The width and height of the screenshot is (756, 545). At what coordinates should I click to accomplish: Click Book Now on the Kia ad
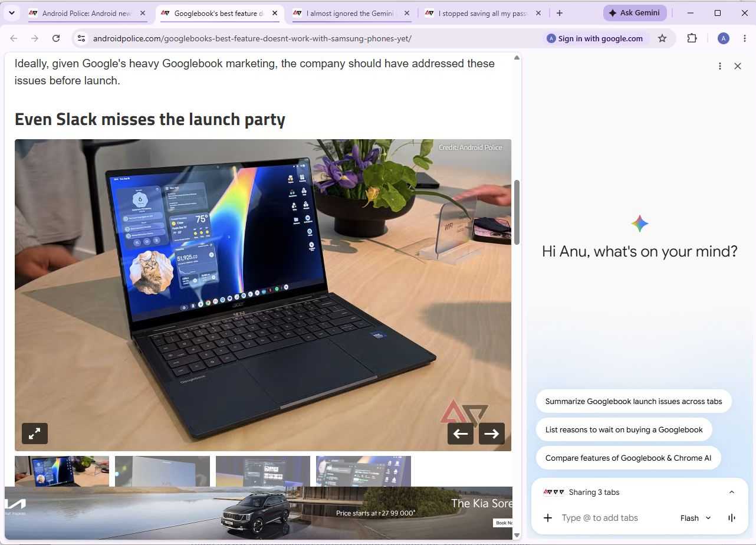coord(504,523)
